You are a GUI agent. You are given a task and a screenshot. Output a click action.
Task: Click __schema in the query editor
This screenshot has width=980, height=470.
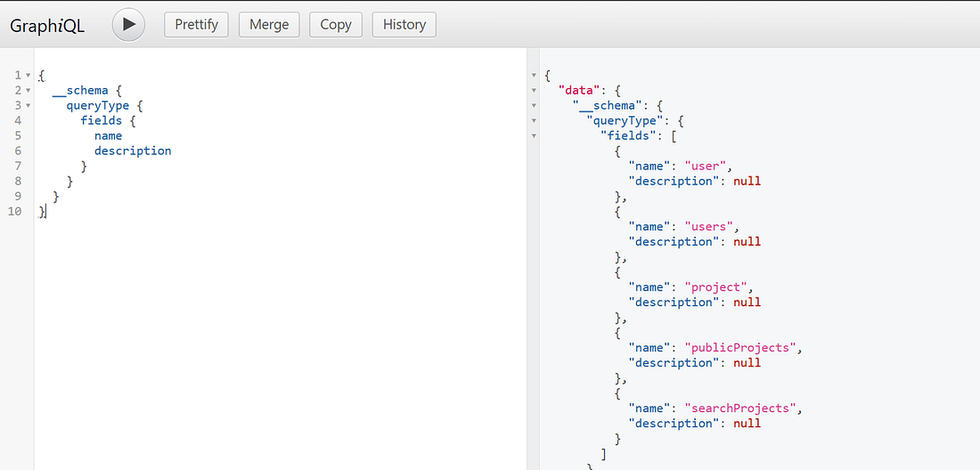(x=80, y=90)
